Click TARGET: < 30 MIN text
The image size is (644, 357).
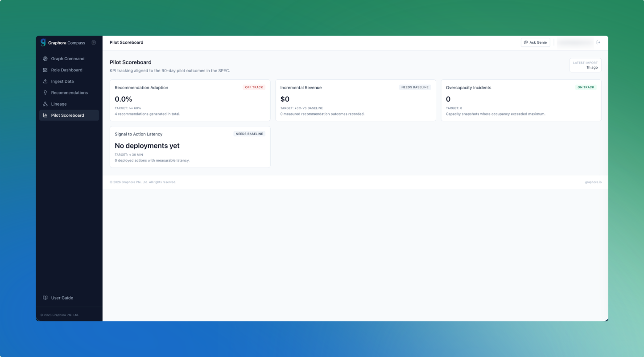(129, 155)
